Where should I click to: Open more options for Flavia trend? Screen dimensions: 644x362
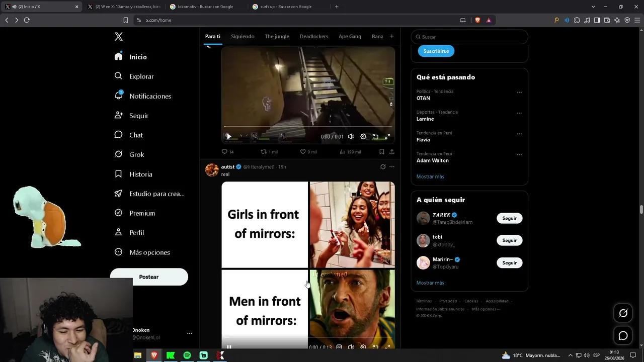click(x=519, y=134)
